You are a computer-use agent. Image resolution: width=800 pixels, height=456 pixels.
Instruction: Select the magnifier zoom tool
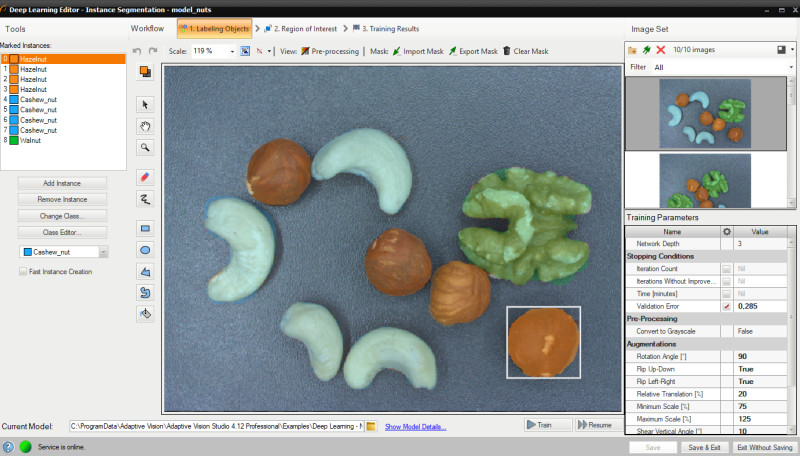tap(145, 147)
